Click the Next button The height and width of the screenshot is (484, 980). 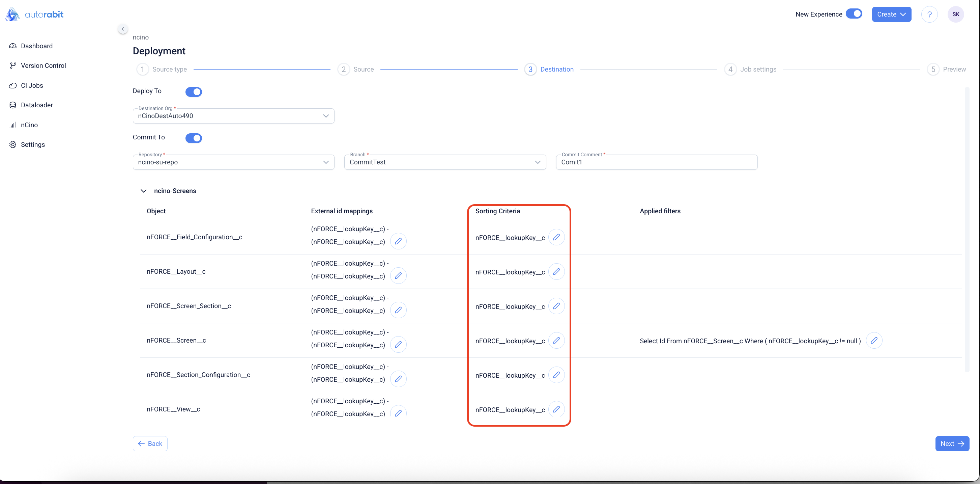(952, 443)
